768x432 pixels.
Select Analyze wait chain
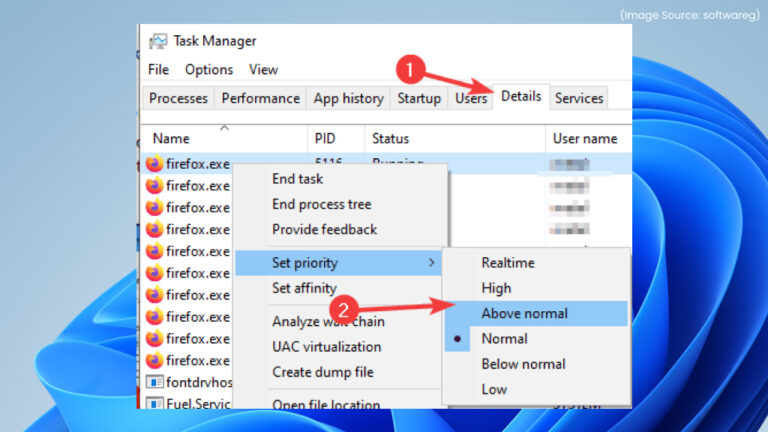[328, 321]
